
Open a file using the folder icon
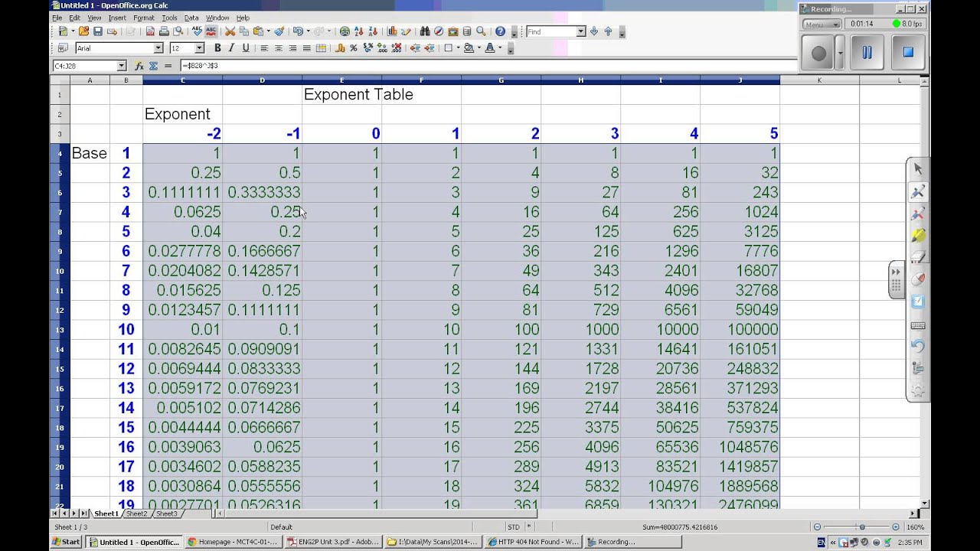pos(84,31)
